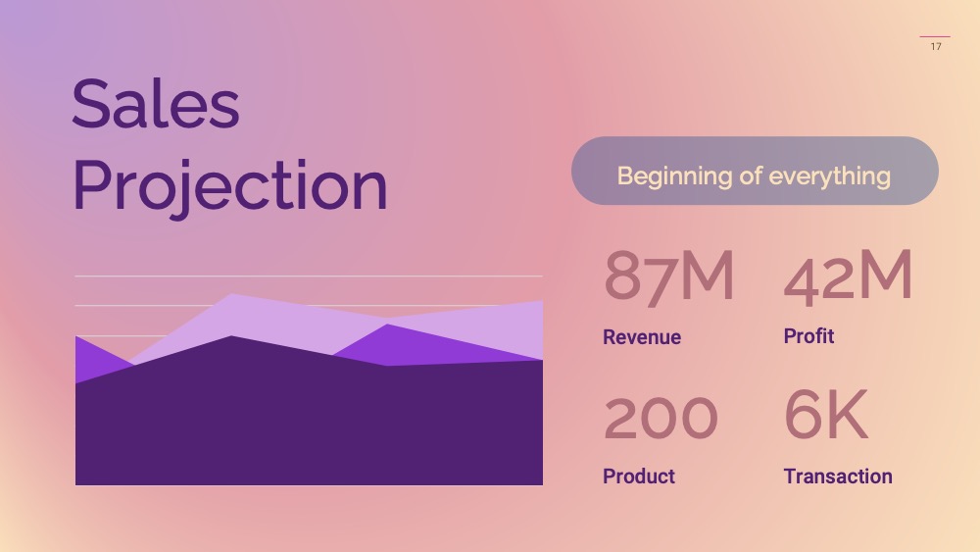Click the 'Profit' label
The height and width of the screenshot is (552, 980).
point(808,335)
